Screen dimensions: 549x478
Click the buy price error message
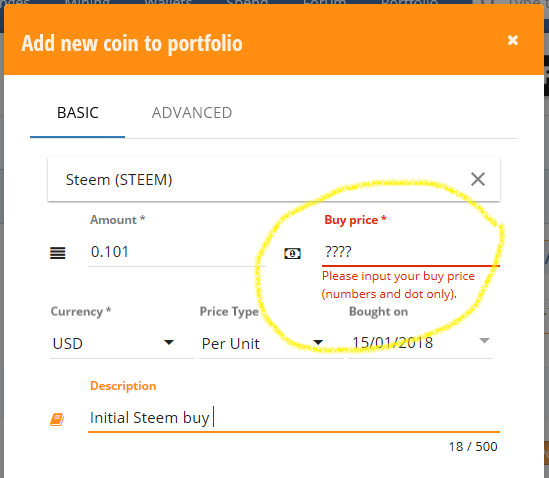click(x=398, y=285)
